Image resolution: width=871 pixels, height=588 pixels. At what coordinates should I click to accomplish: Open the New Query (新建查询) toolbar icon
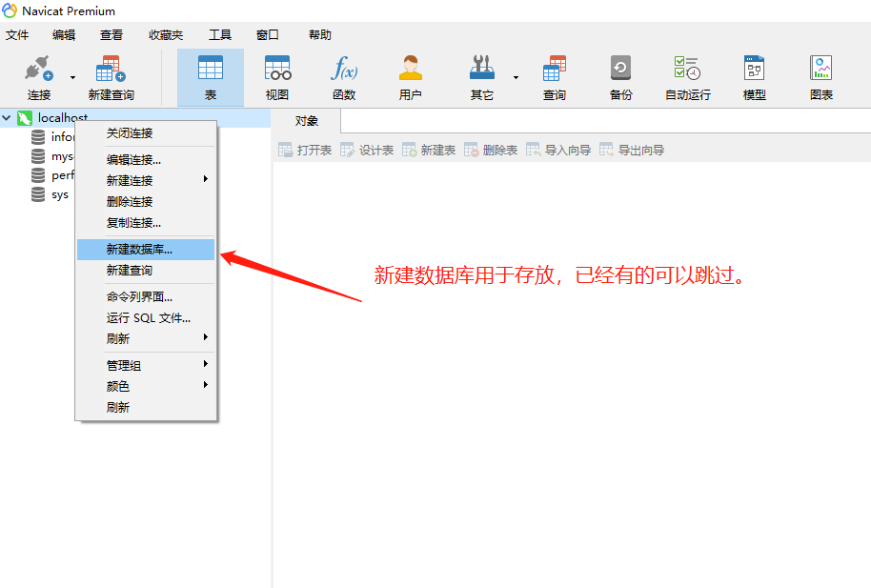[x=111, y=70]
